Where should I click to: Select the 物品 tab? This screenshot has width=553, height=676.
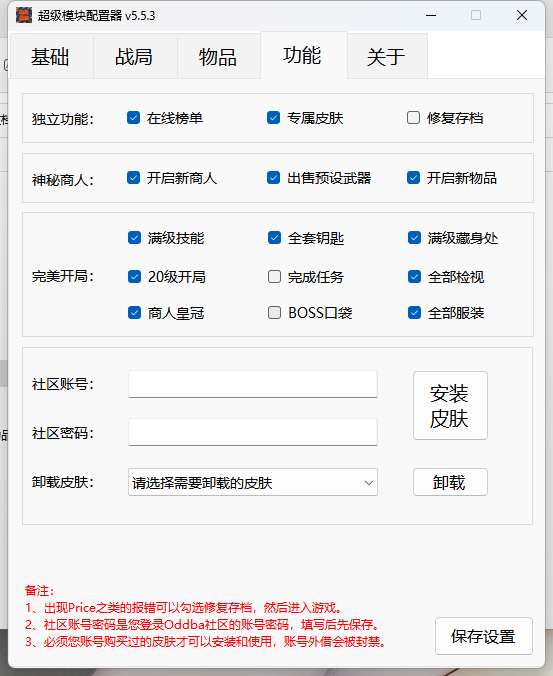(x=219, y=56)
